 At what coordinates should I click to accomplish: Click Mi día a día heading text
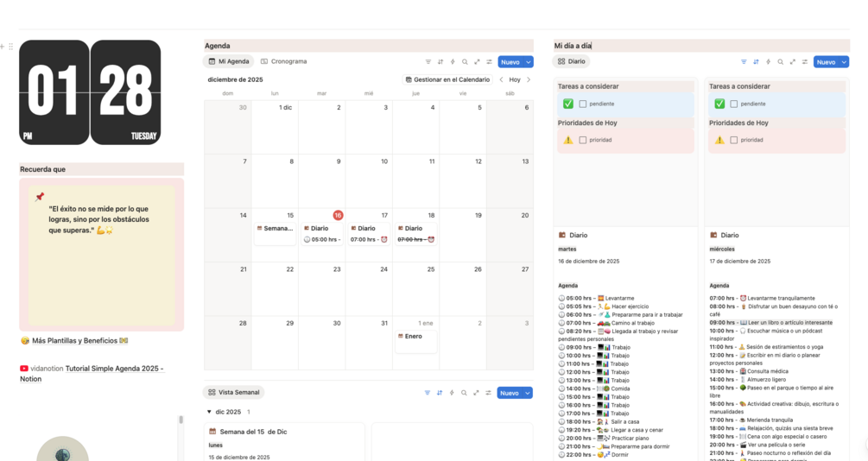click(x=573, y=46)
